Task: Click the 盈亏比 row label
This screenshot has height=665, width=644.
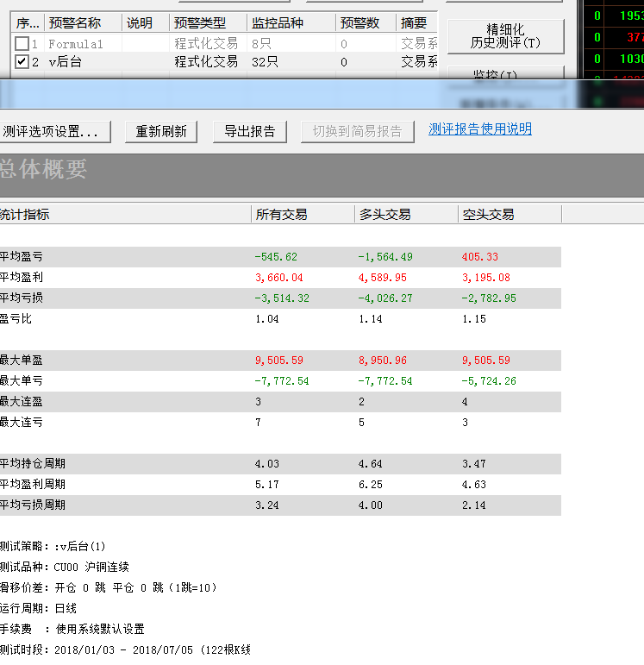Action: [16, 318]
